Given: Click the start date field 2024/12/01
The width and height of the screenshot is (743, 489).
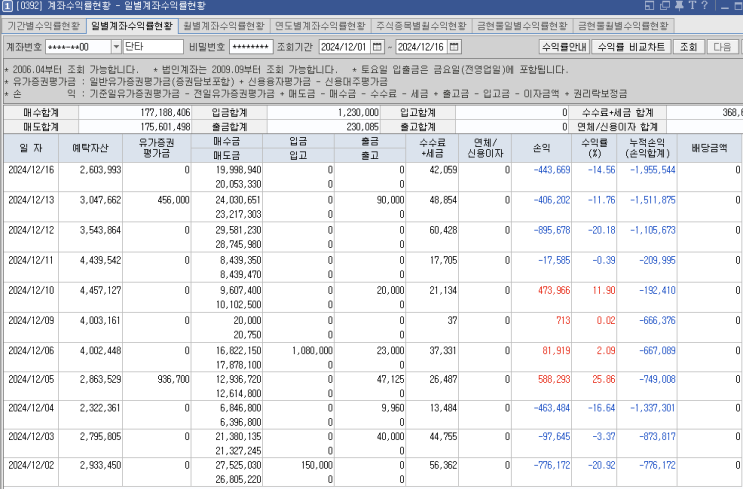Looking at the screenshot, I should pyautogui.click(x=345, y=47).
